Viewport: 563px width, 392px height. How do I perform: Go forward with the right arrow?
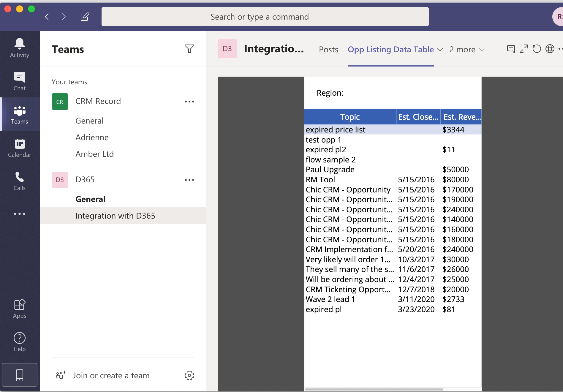pos(64,17)
